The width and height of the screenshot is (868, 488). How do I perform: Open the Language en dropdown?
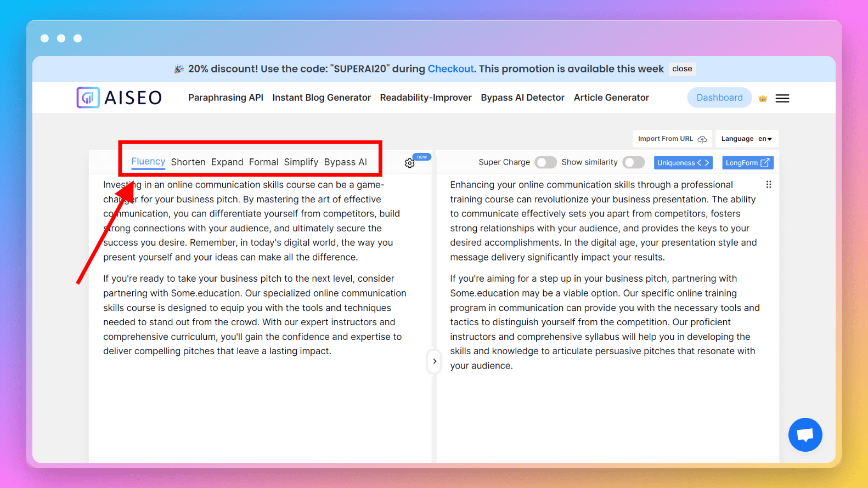746,139
